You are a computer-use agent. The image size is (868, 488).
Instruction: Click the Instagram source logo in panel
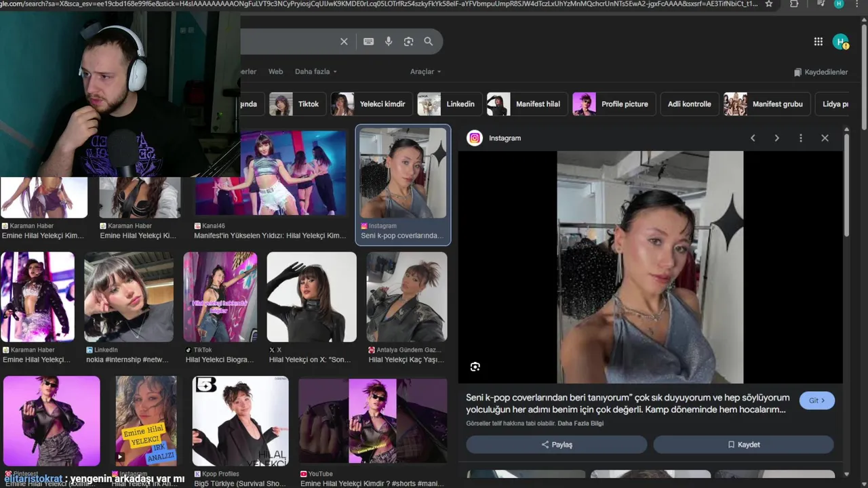pyautogui.click(x=475, y=138)
